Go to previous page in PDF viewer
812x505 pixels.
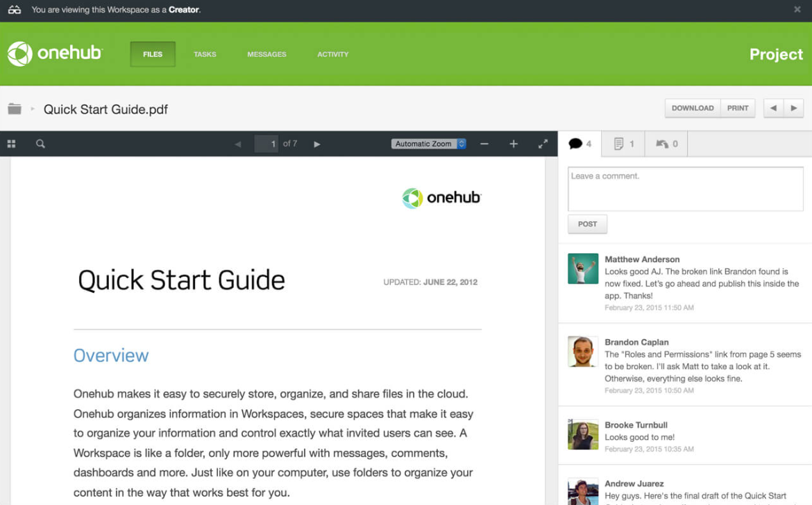point(238,144)
